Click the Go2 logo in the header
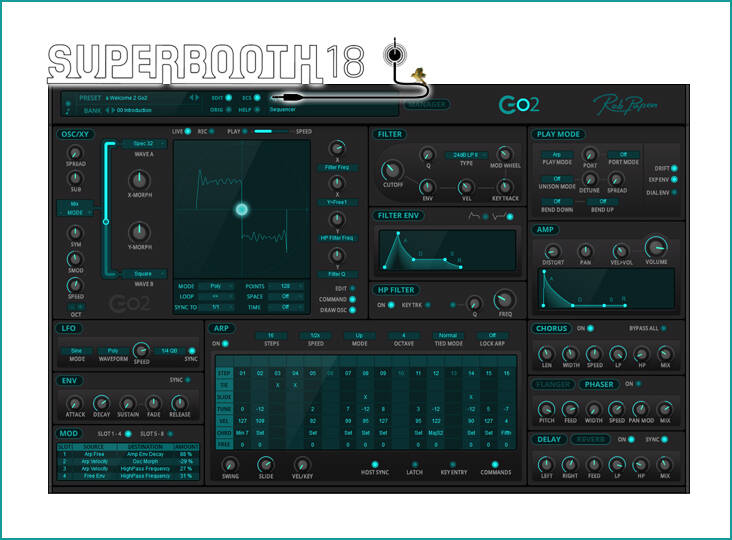732x540 pixels. pyautogui.click(x=519, y=105)
